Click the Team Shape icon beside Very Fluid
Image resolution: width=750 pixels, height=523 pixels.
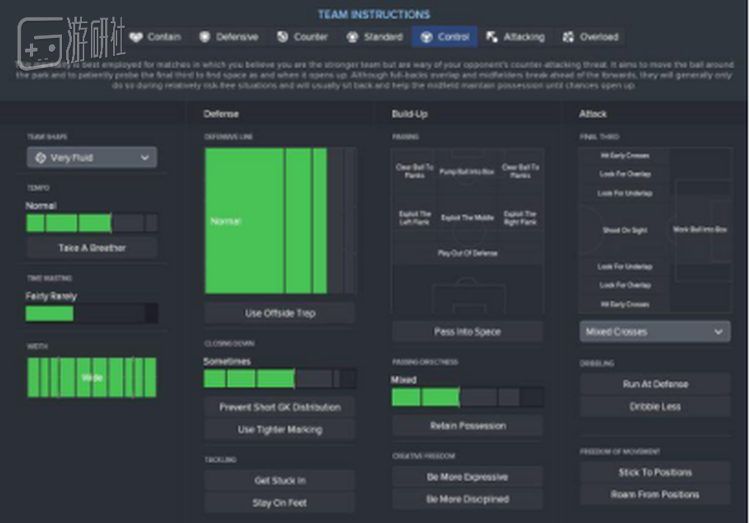click(x=40, y=158)
